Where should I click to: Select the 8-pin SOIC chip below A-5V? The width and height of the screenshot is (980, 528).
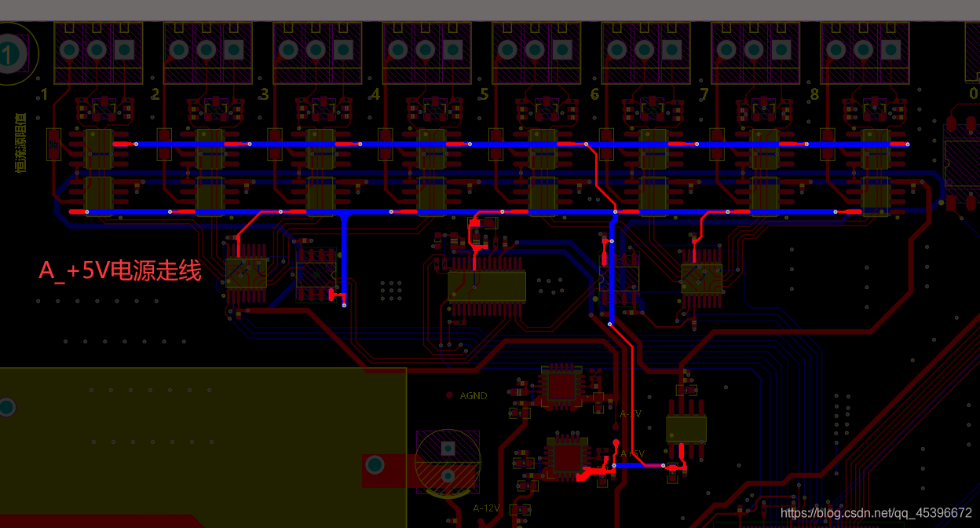[686, 428]
